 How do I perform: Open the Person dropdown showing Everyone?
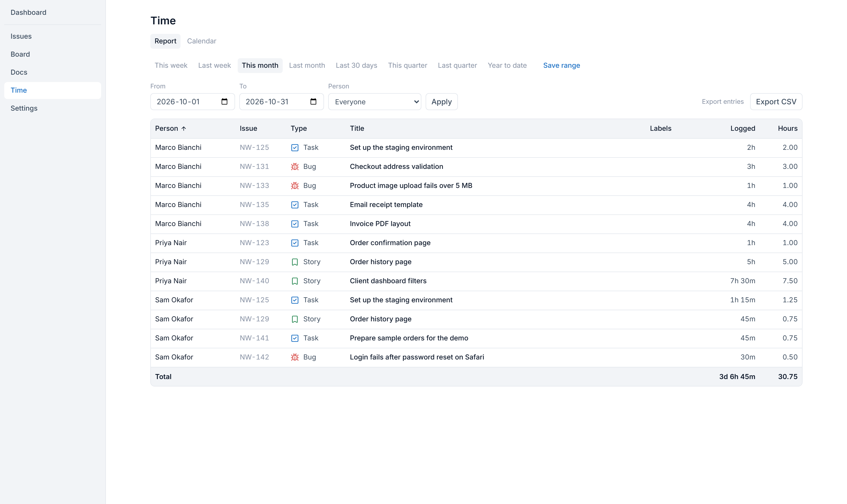pos(375,102)
